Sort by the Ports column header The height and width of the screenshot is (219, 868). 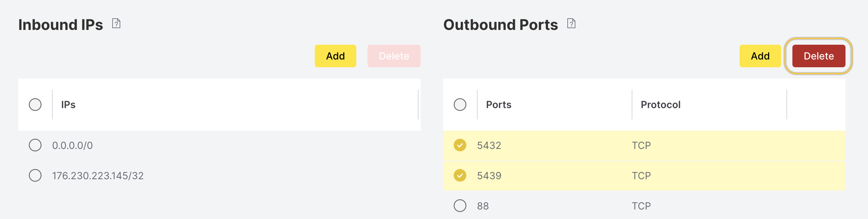pos(499,105)
